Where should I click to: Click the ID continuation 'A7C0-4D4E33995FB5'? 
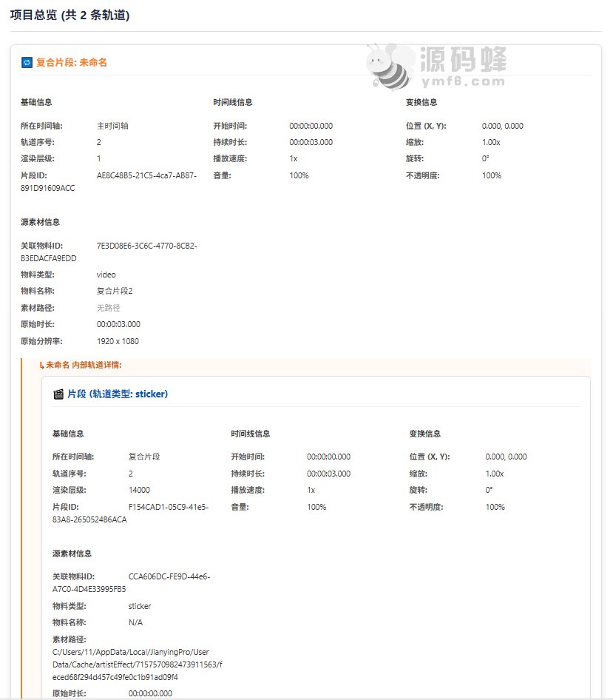pos(89,589)
